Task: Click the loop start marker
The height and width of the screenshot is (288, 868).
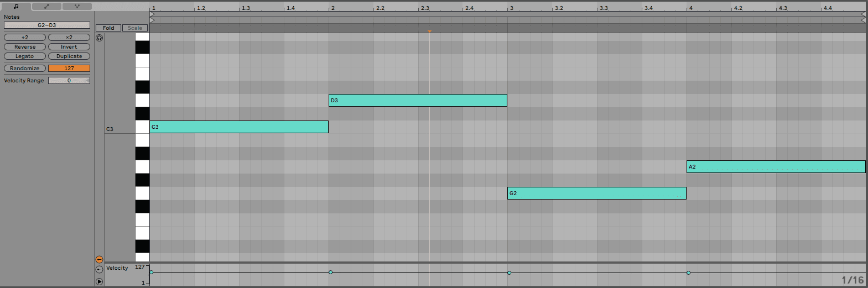Action: coord(152,14)
